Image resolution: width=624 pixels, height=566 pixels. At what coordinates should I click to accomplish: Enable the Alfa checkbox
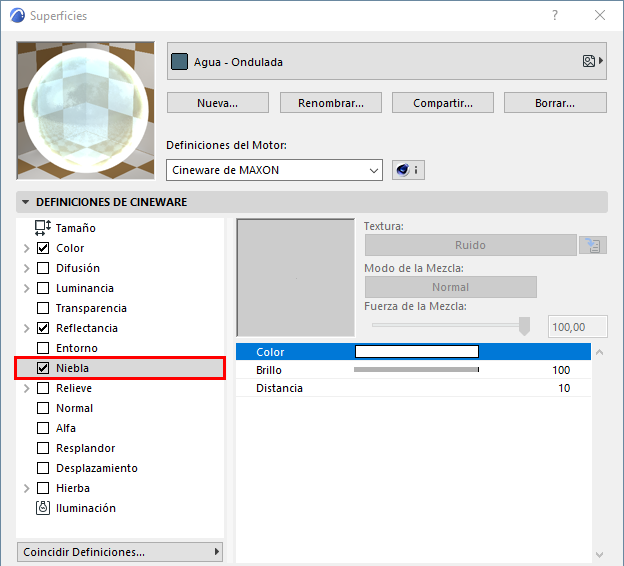pyautogui.click(x=43, y=428)
